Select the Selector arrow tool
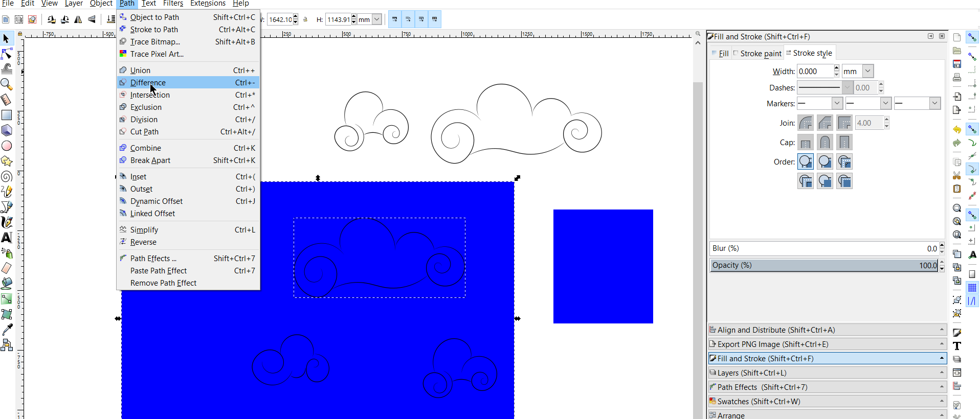The width and height of the screenshot is (980, 419). (6, 38)
